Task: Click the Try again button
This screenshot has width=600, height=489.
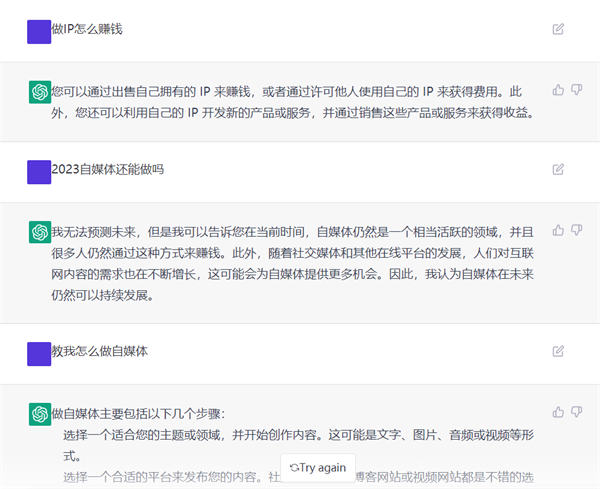Action: [318, 468]
